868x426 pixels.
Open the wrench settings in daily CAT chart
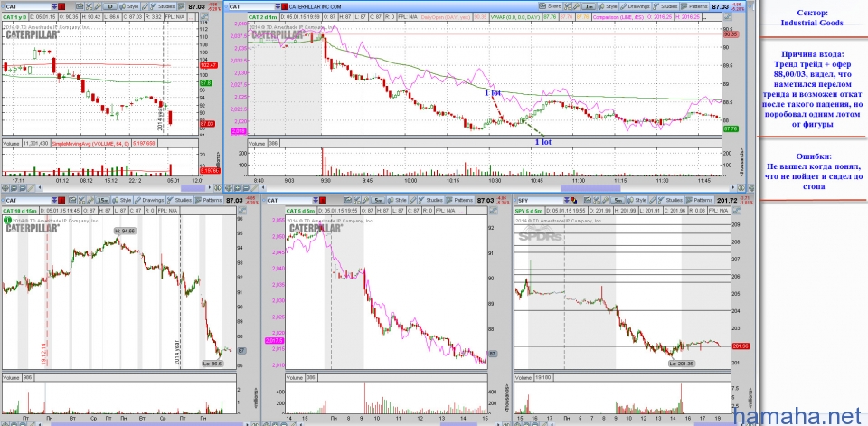tap(98, 6)
